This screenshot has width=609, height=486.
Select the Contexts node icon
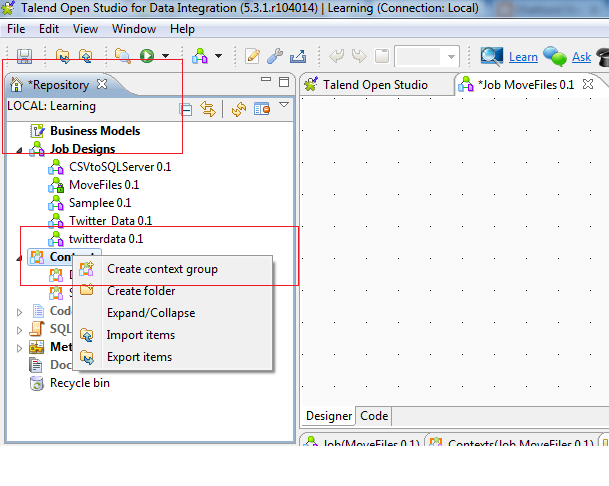[37, 257]
